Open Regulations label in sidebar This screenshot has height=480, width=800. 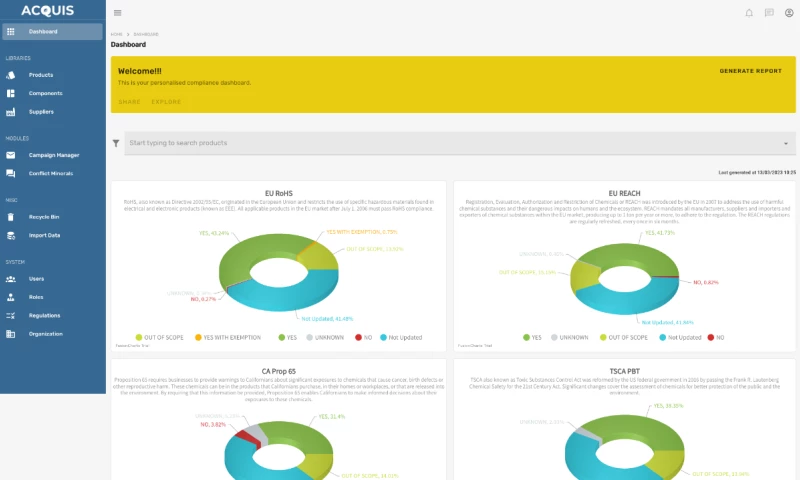[x=44, y=315]
